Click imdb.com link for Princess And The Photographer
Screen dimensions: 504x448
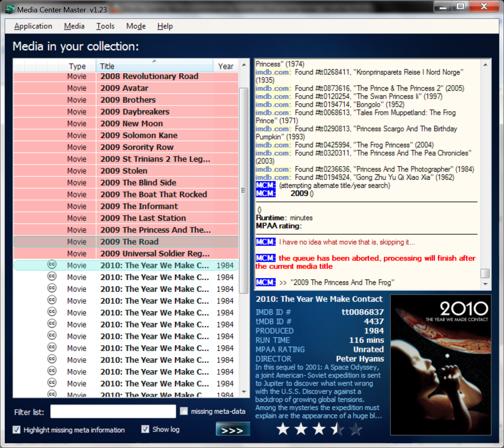[273, 169]
